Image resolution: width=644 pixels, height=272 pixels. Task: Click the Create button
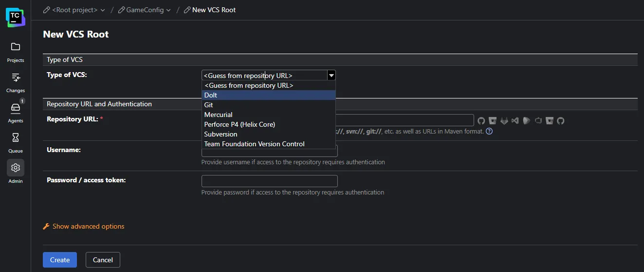(60, 260)
